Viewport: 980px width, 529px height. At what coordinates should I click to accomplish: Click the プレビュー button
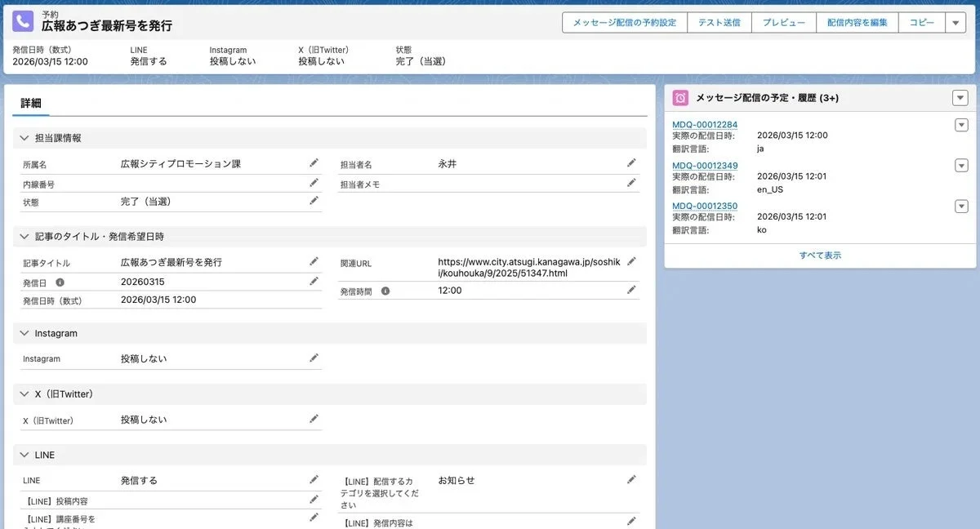(x=783, y=23)
